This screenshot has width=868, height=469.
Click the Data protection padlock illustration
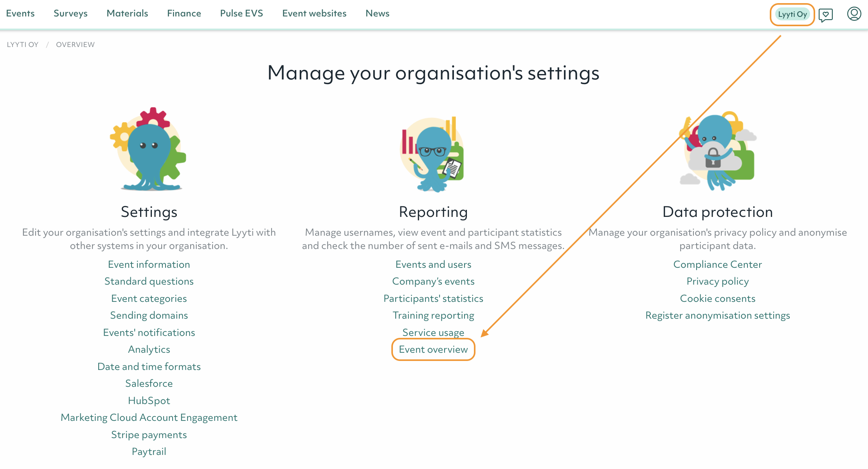point(717,152)
